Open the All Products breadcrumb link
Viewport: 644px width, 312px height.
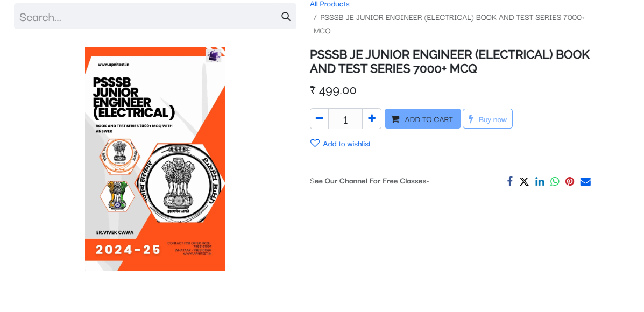pyautogui.click(x=329, y=4)
